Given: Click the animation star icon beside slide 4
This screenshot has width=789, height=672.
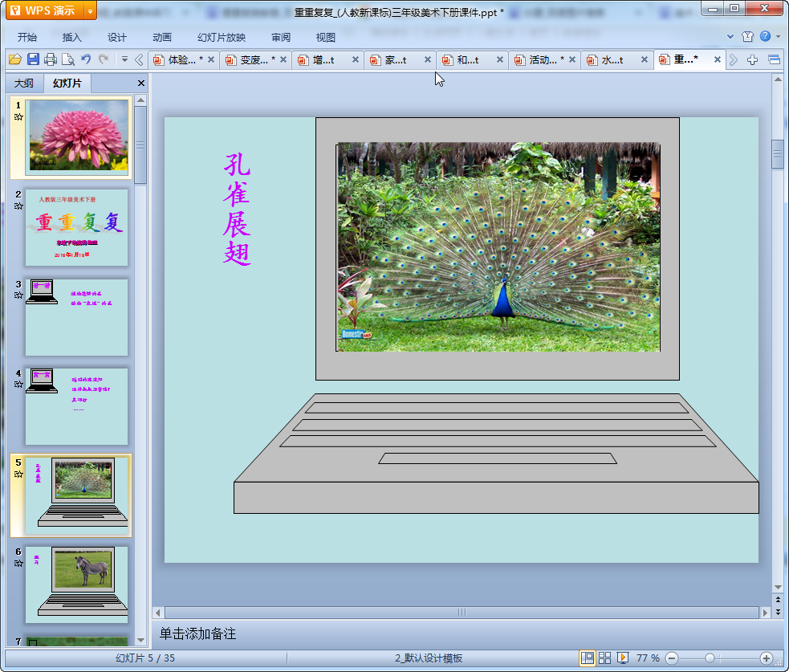Looking at the screenshot, I should [x=18, y=384].
